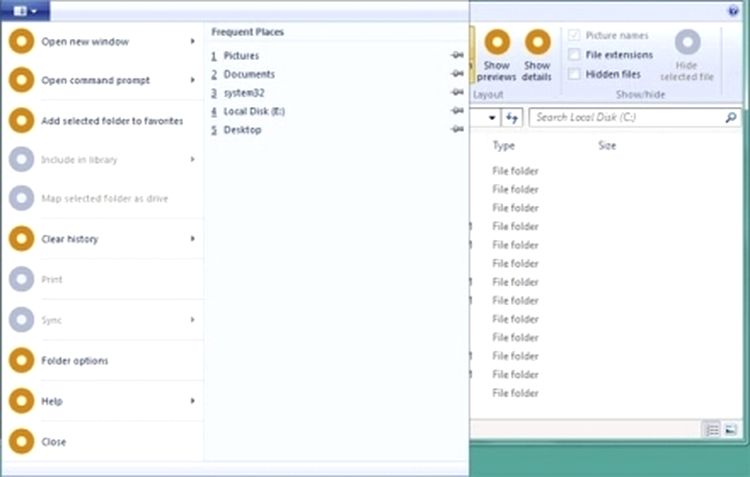Open the ribbon Help question mark icon
The height and width of the screenshot is (477, 750).
[x=733, y=11]
